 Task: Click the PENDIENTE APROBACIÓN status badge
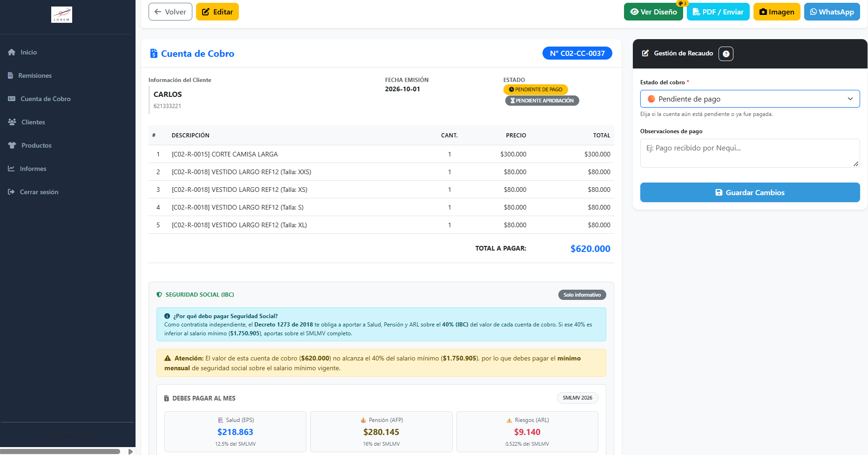[542, 101]
